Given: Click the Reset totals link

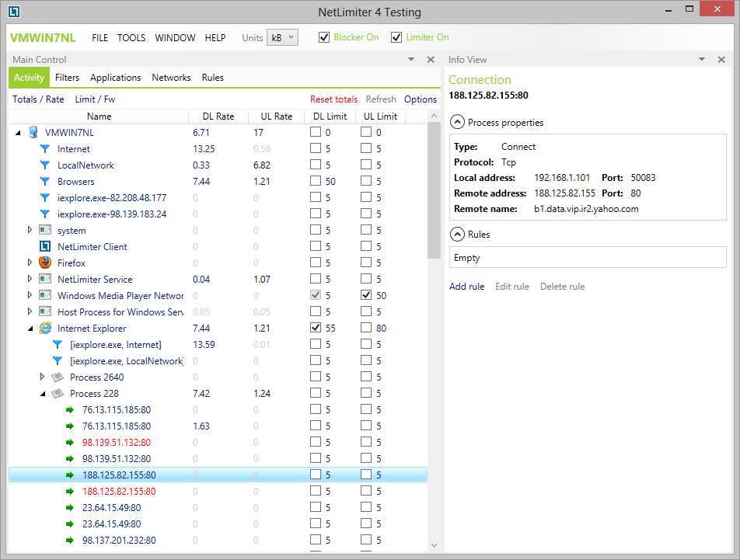Looking at the screenshot, I should 333,99.
